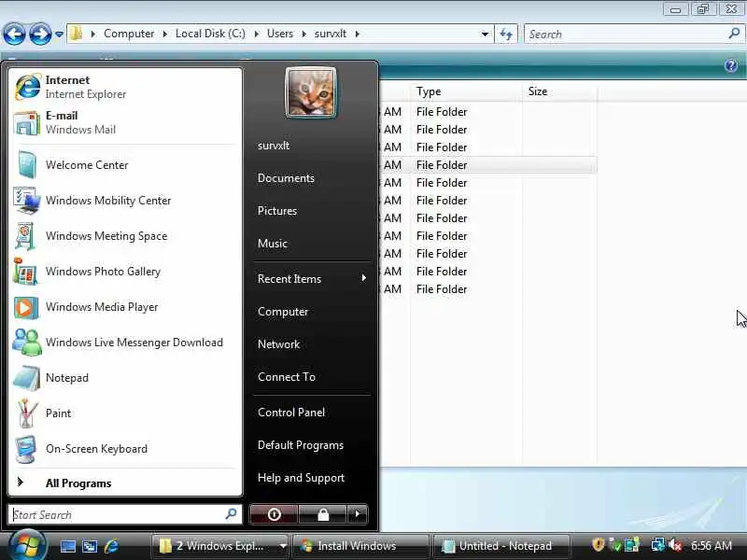Click the magnifier in Explorer search box
747x560 pixels.
coord(734,34)
